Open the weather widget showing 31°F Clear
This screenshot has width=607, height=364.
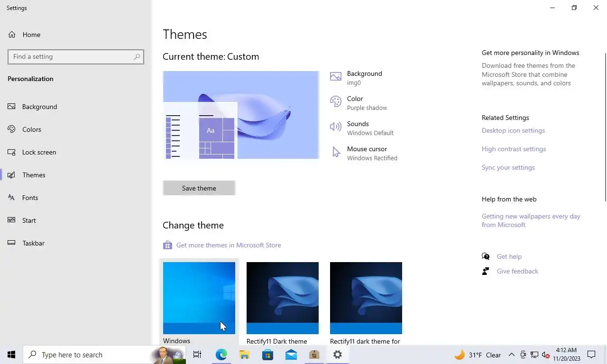click(x=478, y=355)
